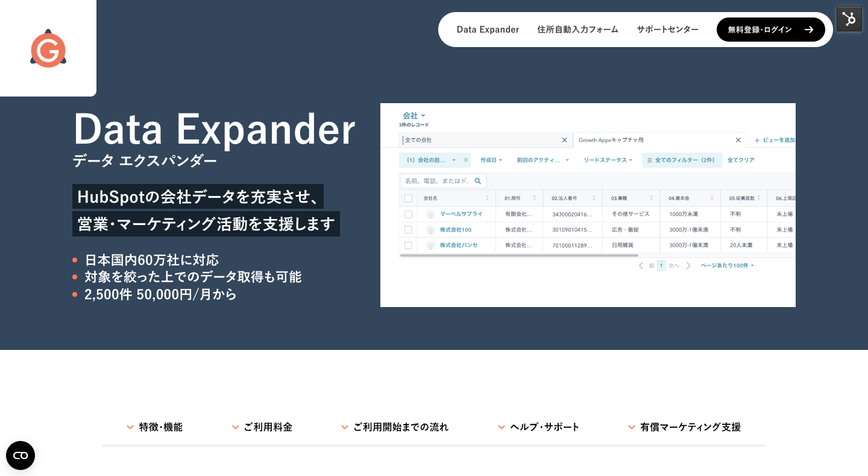
Task: Open the 株式会社パンセ company link
Action: [459, 246]
